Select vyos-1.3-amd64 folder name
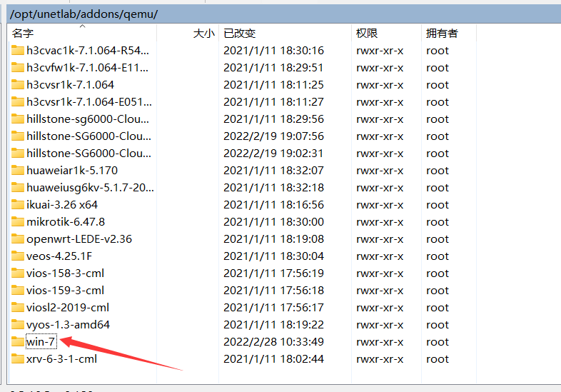 pos(68,325)
